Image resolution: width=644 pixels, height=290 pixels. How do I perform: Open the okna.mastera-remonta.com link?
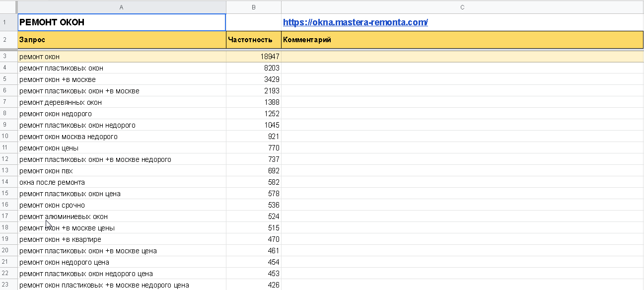click(355, 22)
